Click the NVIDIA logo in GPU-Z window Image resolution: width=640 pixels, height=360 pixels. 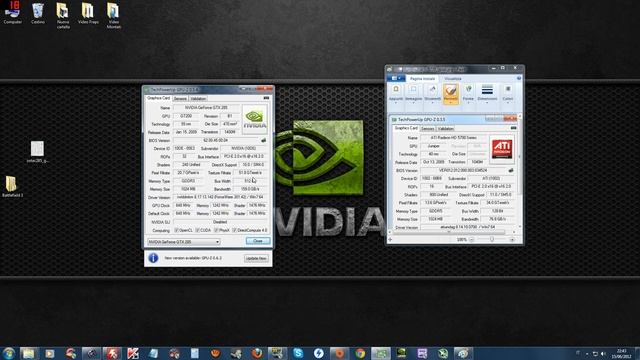255,119
